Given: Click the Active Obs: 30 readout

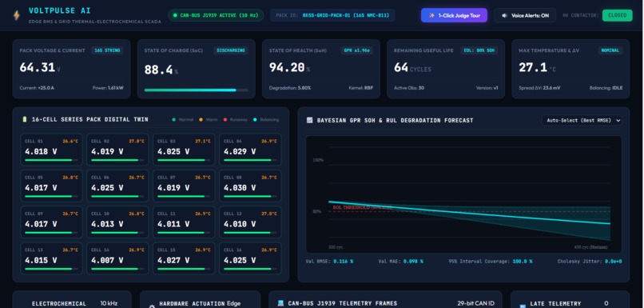Looking at the screenshot, I should [x=409, y=87].
